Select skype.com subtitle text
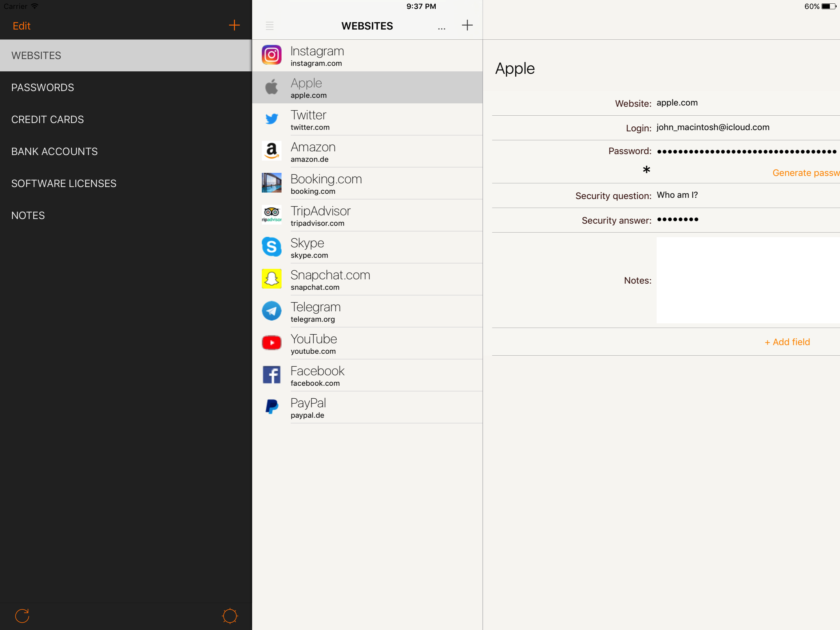This screenshot has width=840, height=630. pos(309,255)
